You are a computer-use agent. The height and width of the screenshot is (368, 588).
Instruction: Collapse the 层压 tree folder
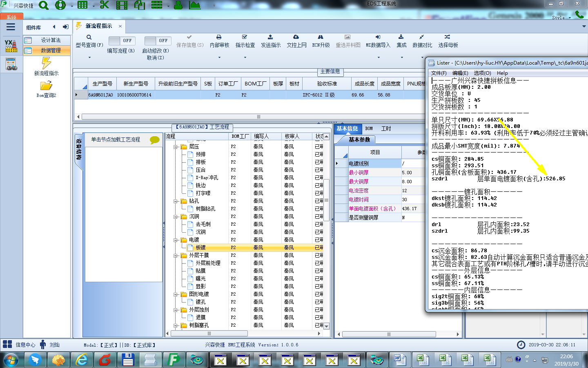pyautogui.click(x=176, y=146)
